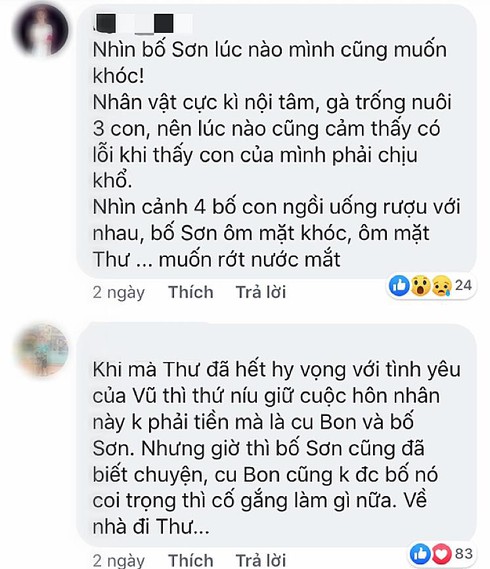
Task: Click the red Love heart reaction icon
Action: pyautogui.click(x=441, y=554)
